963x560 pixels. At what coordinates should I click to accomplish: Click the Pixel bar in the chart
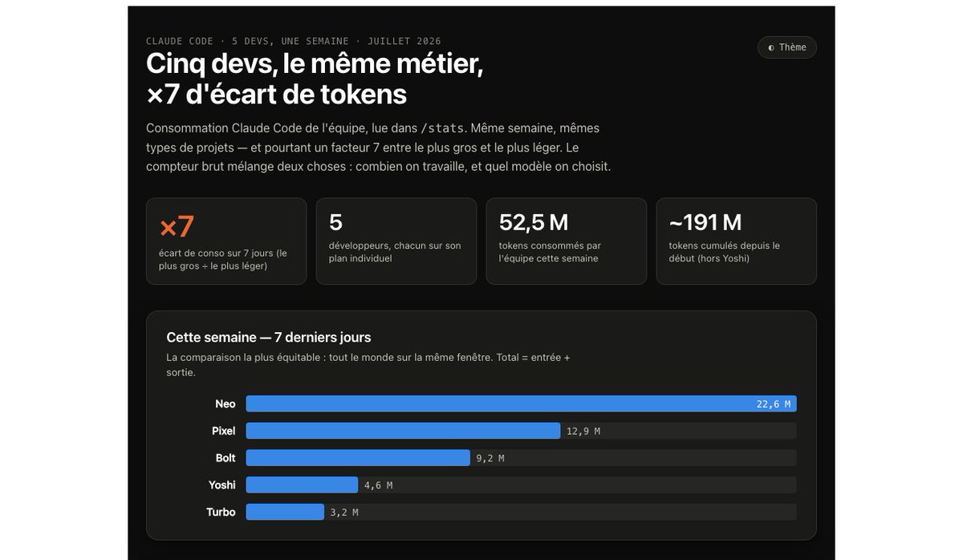pos(403,431)
